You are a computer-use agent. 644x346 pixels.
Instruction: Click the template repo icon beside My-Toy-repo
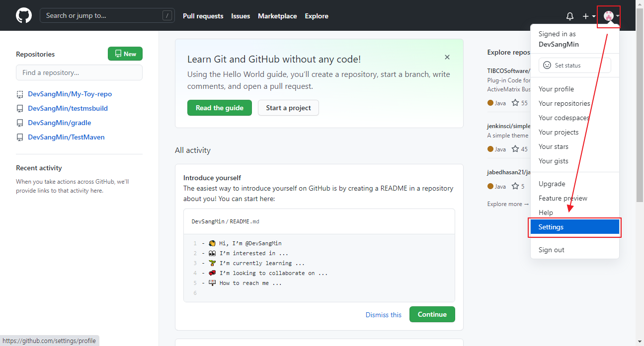pyautogui.click(x=20, y=94)
